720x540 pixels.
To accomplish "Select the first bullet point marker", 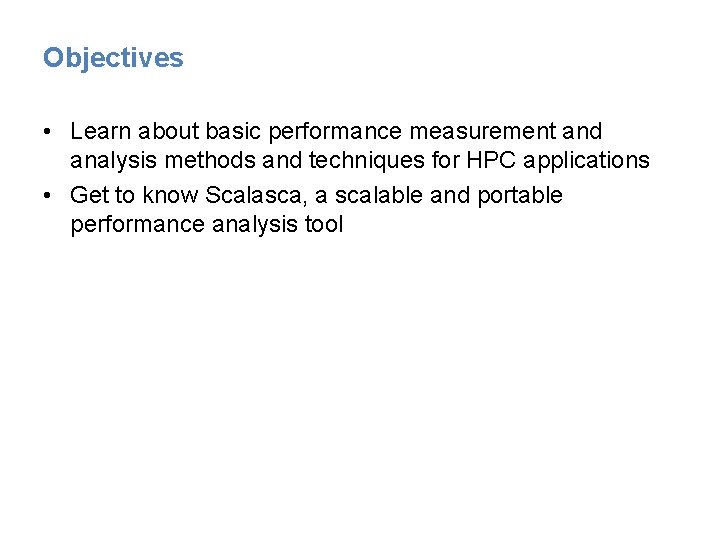I will coord(47,132).
